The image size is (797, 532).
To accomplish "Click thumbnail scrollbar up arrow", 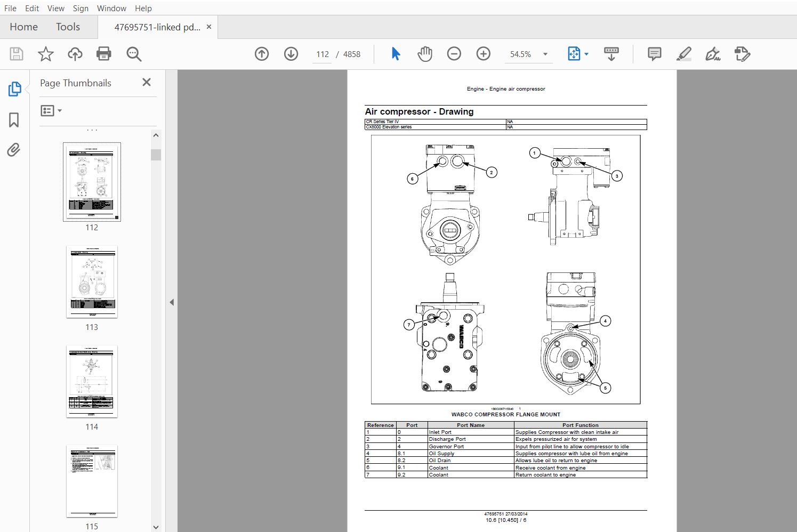I will (156, 135).
